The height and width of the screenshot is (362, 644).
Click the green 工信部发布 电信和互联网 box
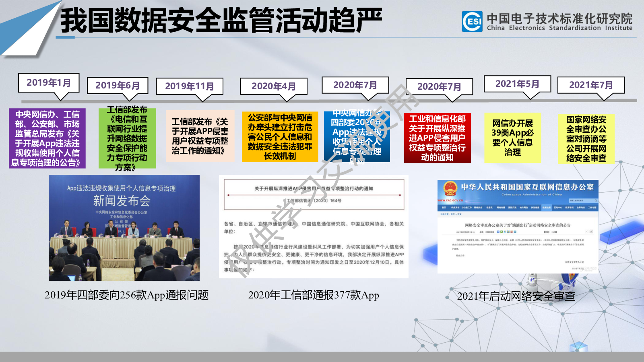127,138
